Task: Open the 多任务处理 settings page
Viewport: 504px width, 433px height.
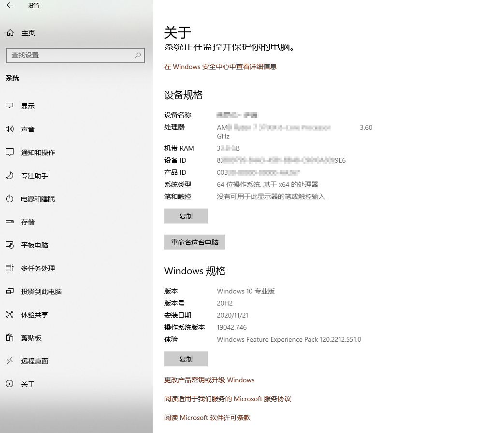Action: 76,268
